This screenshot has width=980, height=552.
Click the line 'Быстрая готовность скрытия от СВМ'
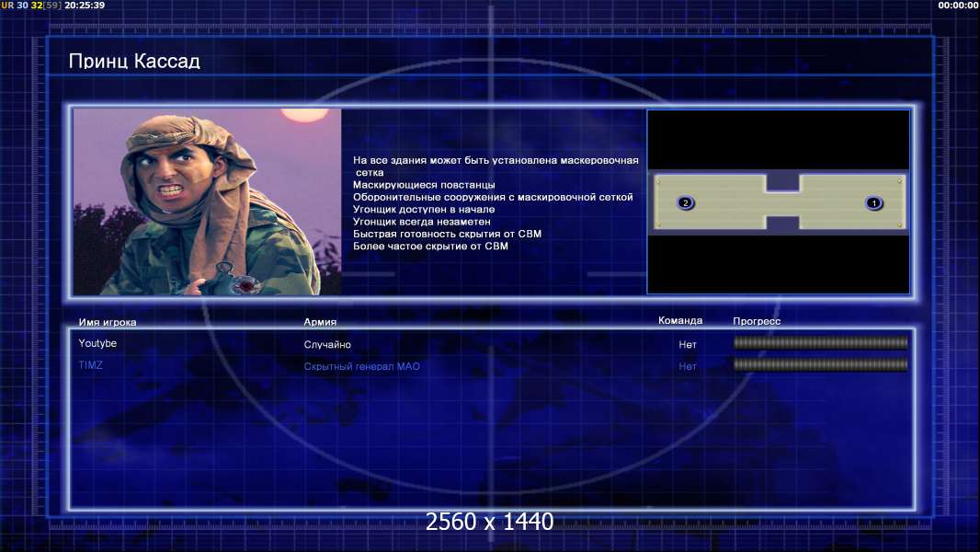coord(447,234)
